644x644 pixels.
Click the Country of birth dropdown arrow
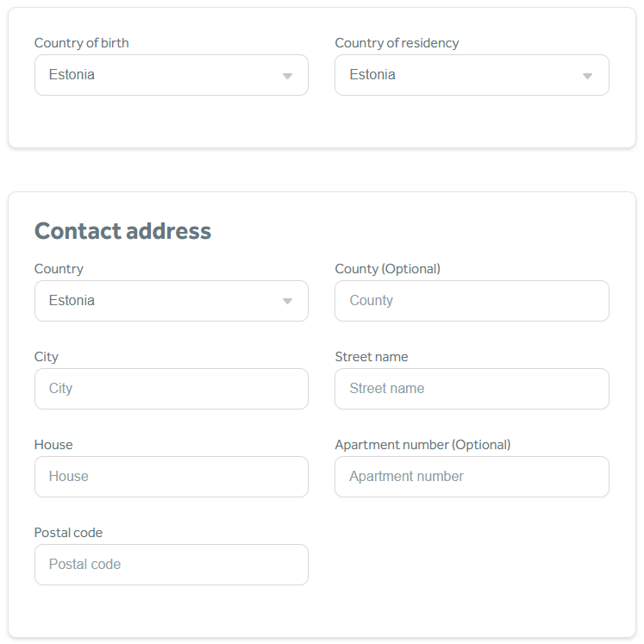pos(287,76)
